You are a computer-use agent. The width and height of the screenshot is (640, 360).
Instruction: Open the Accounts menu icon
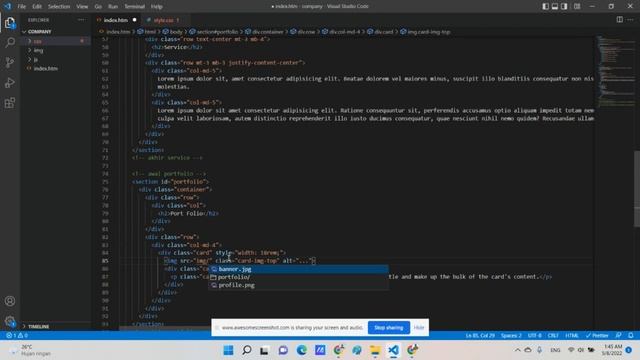[10, 301]
